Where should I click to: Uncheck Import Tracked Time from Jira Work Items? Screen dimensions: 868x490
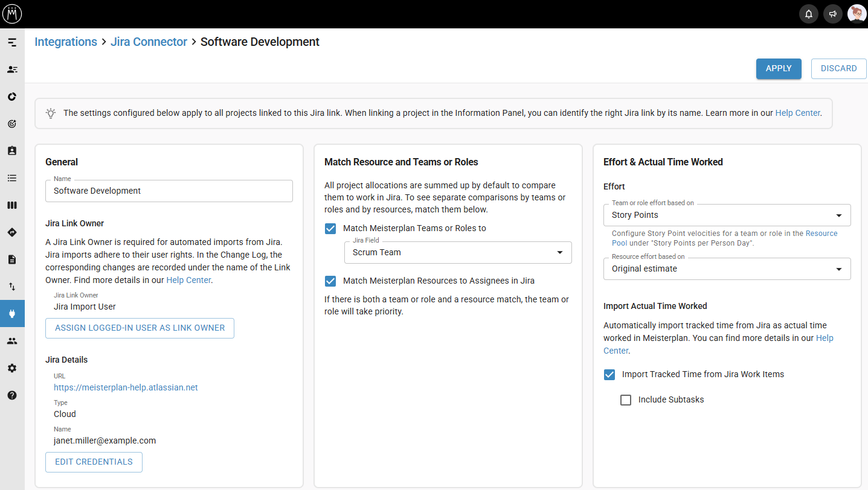click(x=609, y=374)
